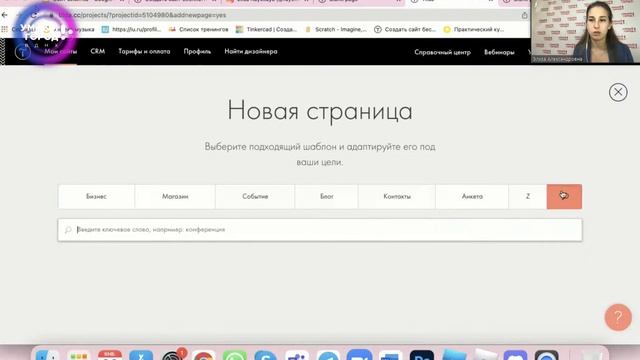The height and width of the screenshot is (360, 640).
Task: Open the https://lu.ru/profil... bookmark
Action: point(131,29)
